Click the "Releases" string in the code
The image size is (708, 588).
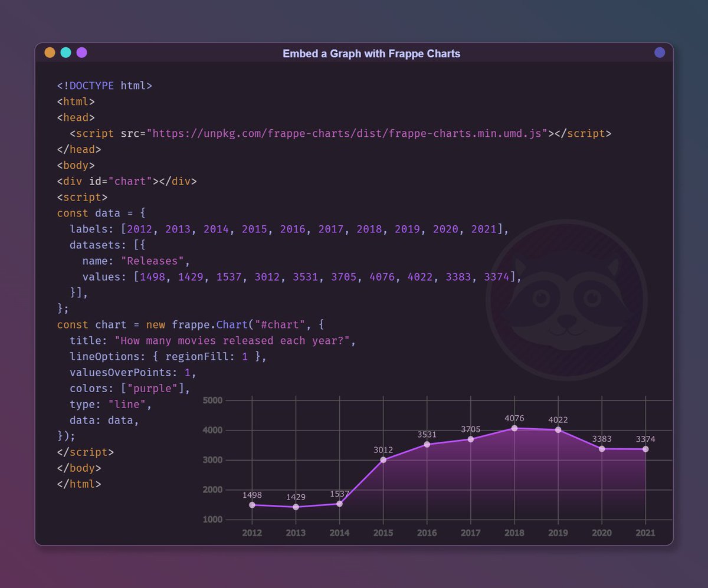click(152, 261)
